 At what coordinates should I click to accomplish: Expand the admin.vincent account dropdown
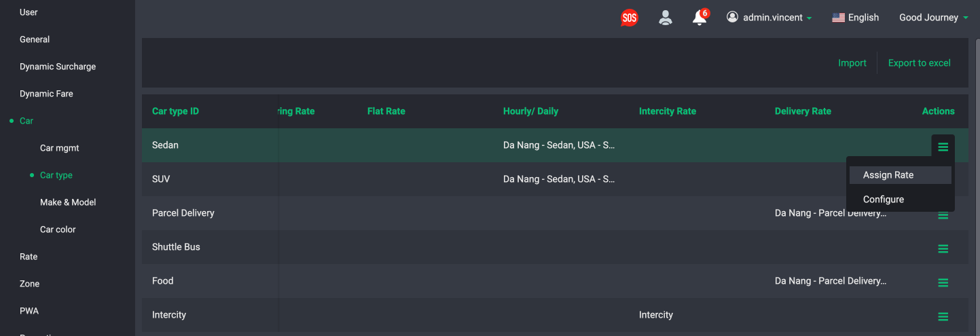[769, 18]
